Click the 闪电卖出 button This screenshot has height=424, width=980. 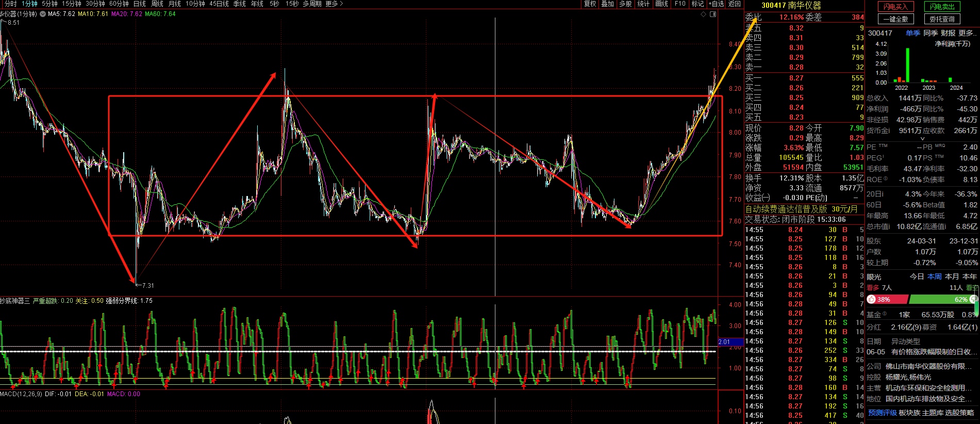(x=942, y=7)
